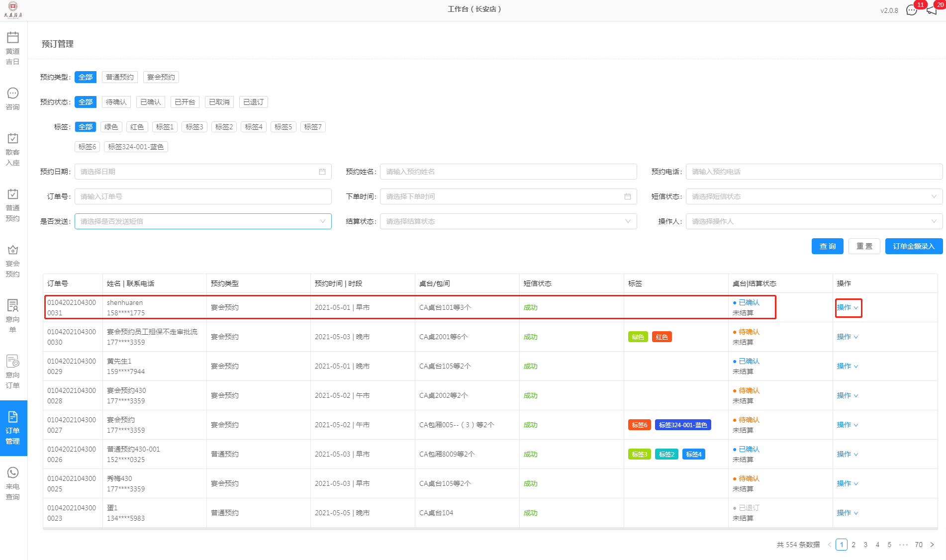Click the 标签4 tag in order 0026

694,454
